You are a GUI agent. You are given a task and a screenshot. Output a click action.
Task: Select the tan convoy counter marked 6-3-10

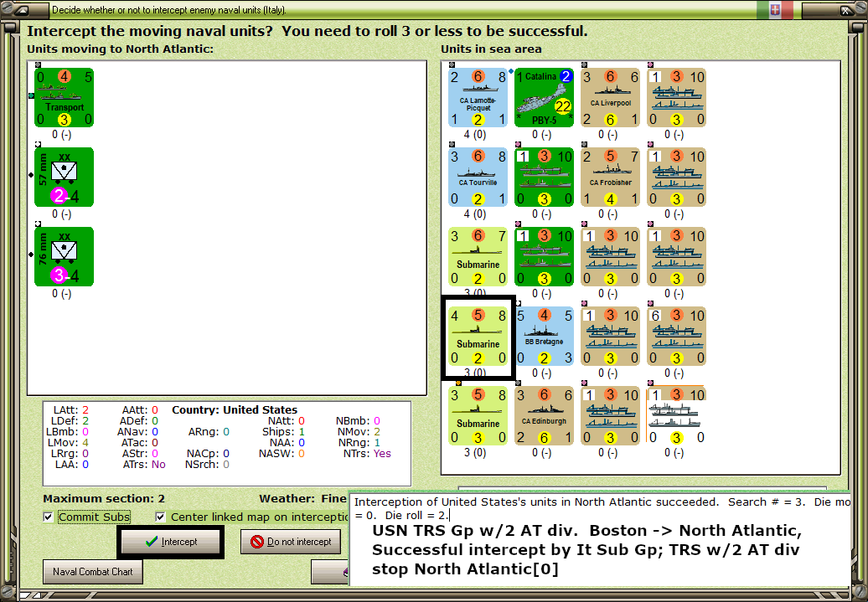click(x=676, y=337)
